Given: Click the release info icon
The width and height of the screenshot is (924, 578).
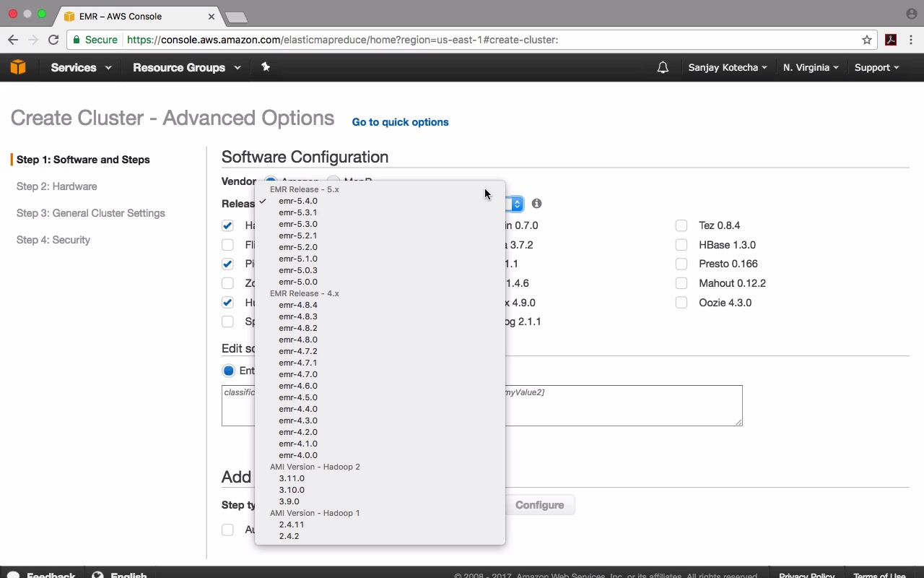Looking at the screenshot, I should click(x=536, y=204).
